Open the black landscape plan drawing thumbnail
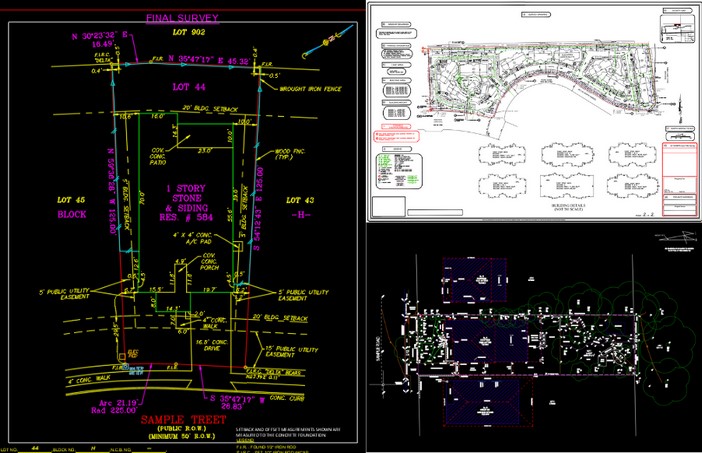702x453 pixels. point(534,338)
